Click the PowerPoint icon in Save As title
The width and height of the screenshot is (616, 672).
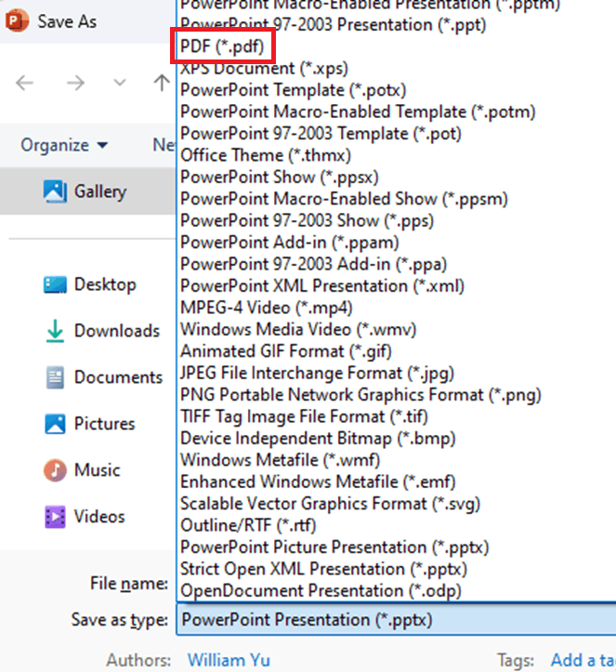tap(17, 21)
